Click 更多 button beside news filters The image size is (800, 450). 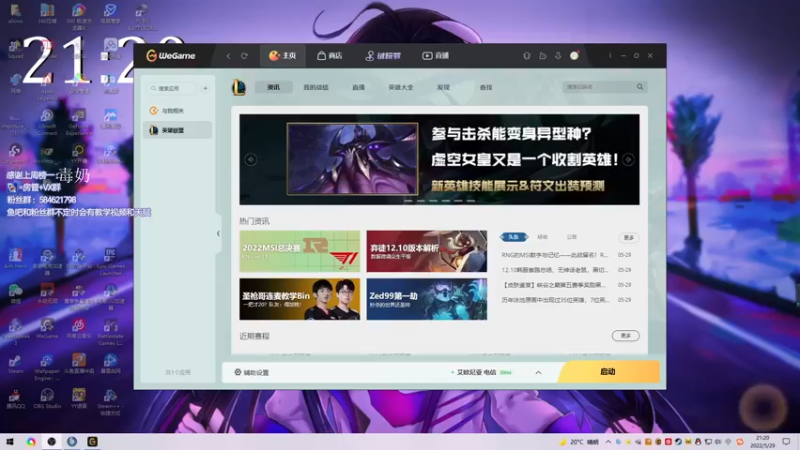pos(629,238)
